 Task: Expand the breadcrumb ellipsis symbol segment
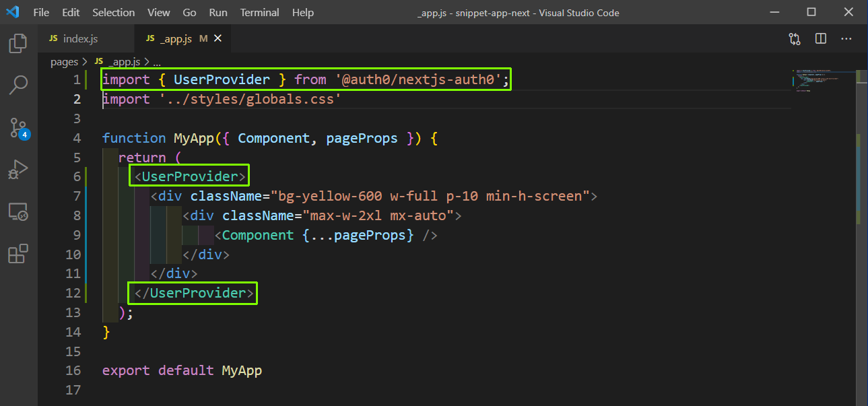pyautogui.click(x=157, y=62)
